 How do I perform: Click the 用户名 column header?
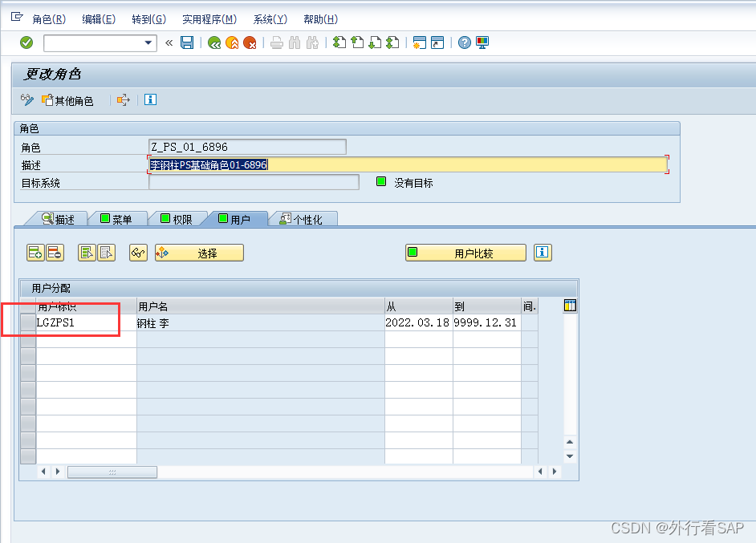point(261,306)
